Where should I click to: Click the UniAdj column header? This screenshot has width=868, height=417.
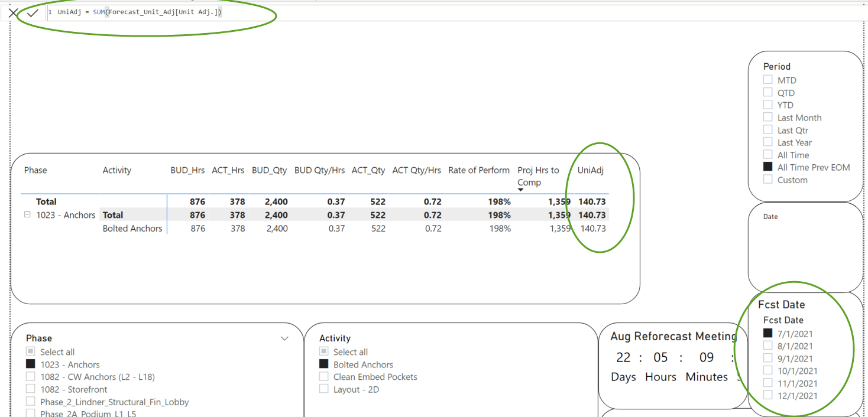[591, 170]
